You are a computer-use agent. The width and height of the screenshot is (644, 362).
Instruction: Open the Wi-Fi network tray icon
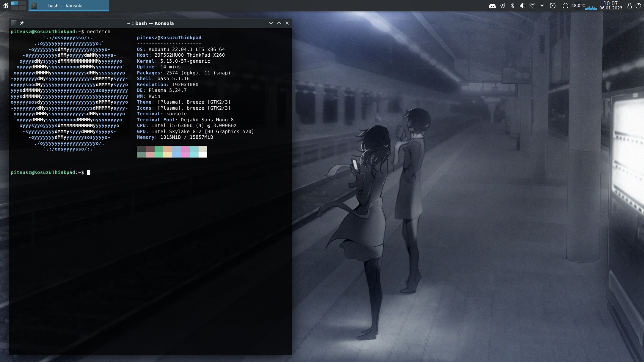click(532, 6)
